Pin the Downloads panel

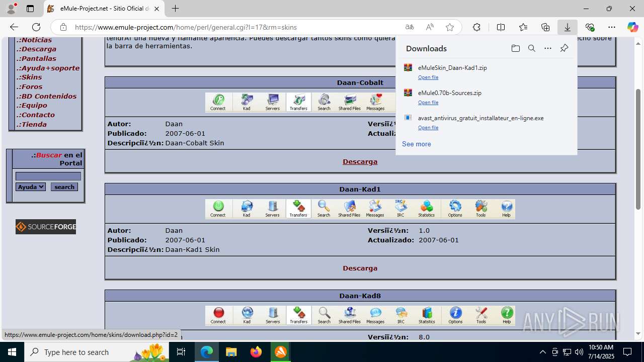564,48
